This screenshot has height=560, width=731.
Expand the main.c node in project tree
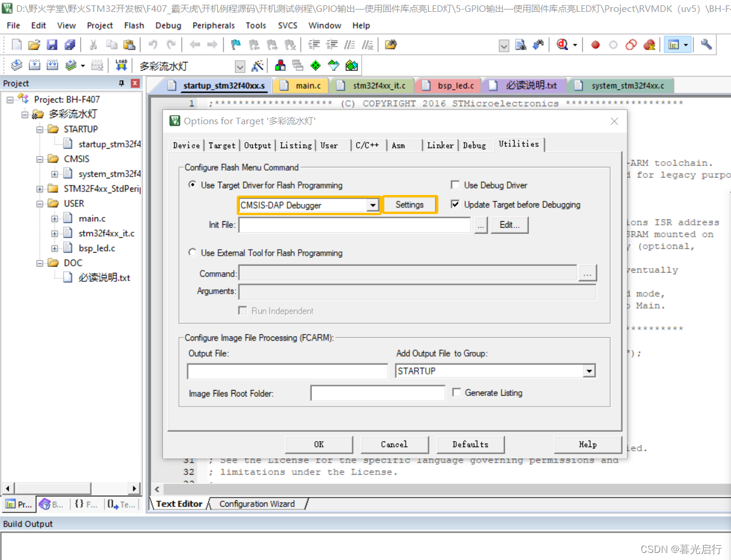point(55,218)
